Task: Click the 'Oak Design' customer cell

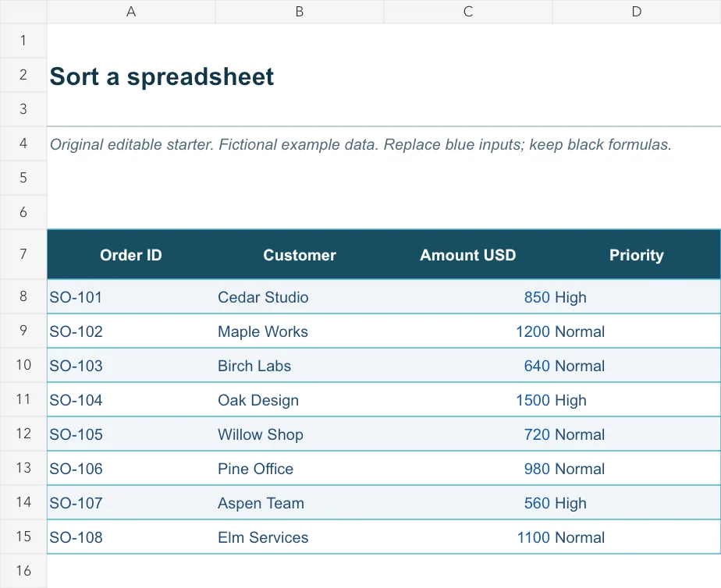Action: (x=300, y=399)
